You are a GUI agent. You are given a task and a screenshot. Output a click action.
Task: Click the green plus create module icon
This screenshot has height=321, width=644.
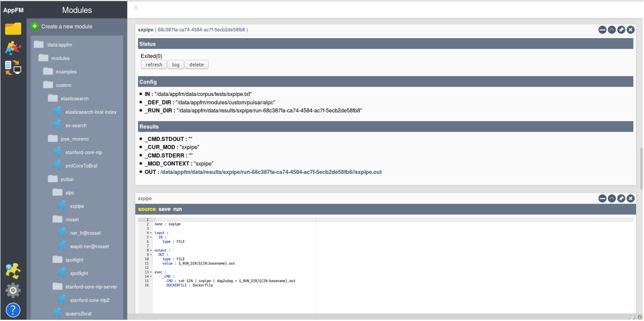[x=35, y=26]
